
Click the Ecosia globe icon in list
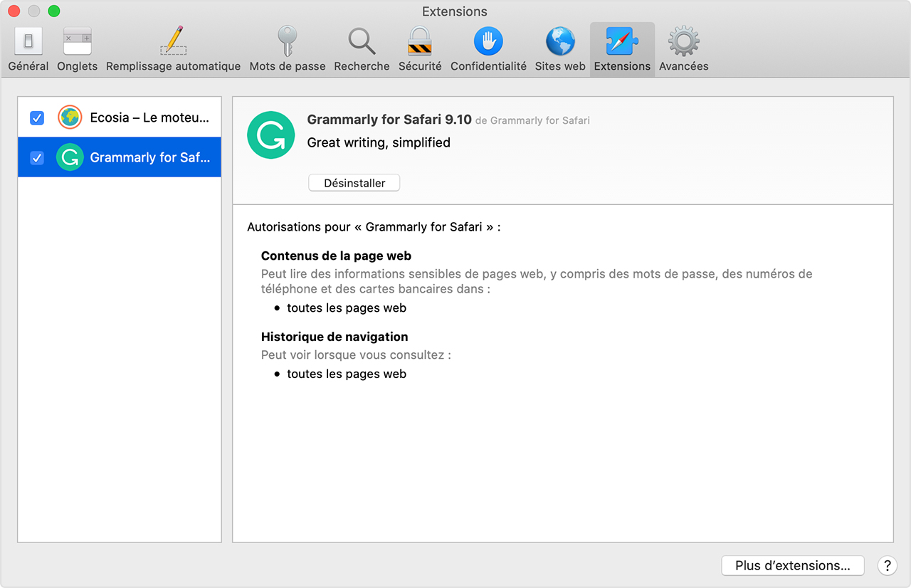[x=70, y=117]
